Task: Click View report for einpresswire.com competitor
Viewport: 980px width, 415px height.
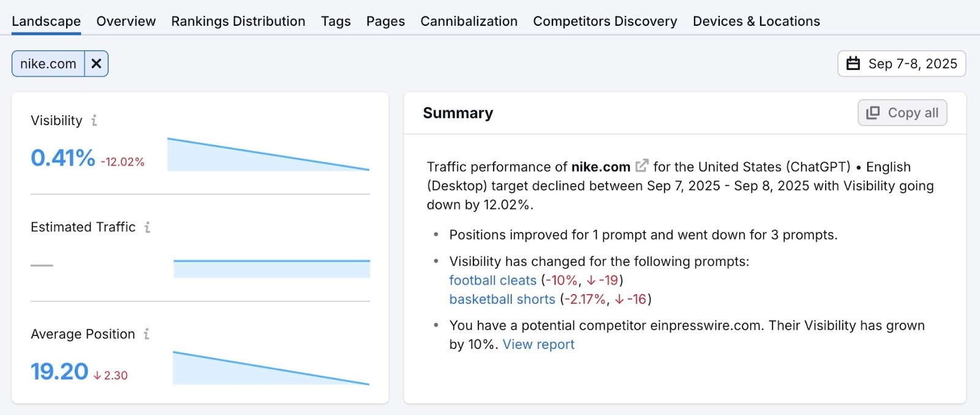Action: pyautogui.click(x=538, y=344)
